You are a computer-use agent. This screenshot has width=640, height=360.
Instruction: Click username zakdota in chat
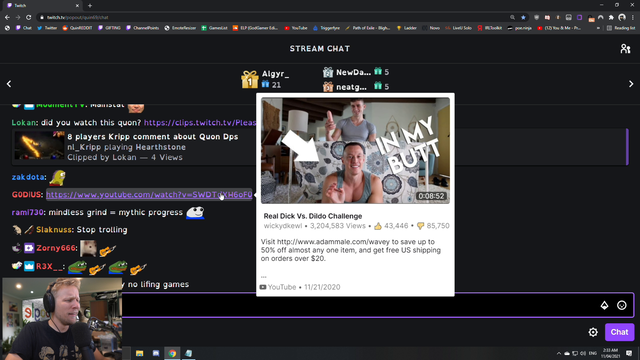point(28,177)
